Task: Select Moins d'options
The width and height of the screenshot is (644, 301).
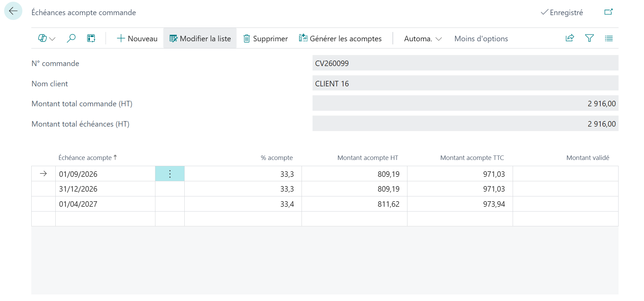Action: click(x=481, y=39)
